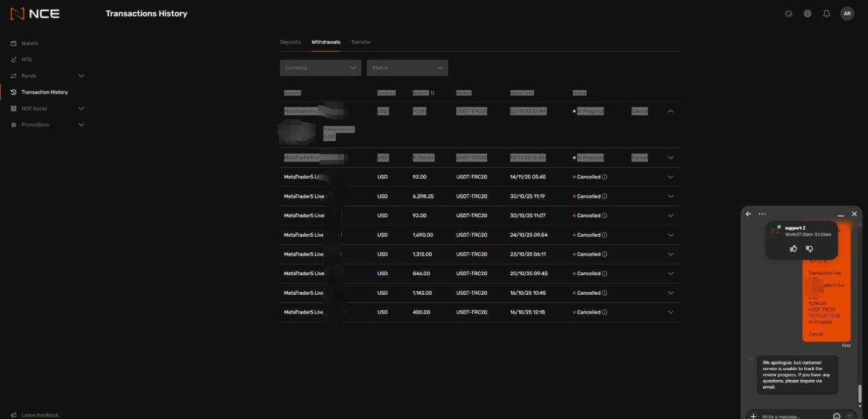Open the notifications bell

click(827, 13)
